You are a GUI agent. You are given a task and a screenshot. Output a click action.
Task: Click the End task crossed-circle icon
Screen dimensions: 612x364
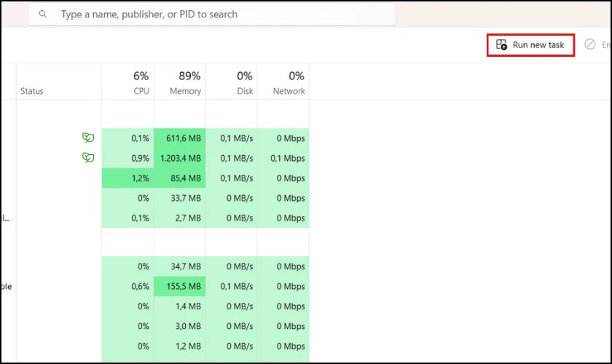(x=589, y=44)
